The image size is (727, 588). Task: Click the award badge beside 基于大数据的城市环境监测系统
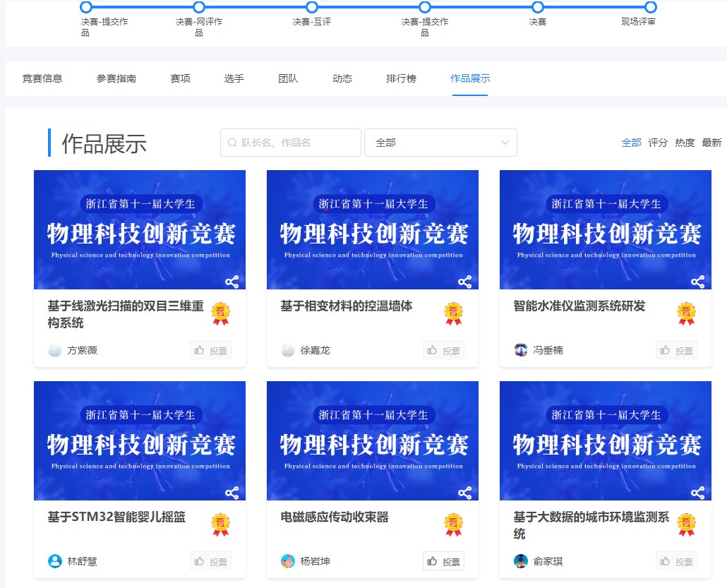point(686,524)
